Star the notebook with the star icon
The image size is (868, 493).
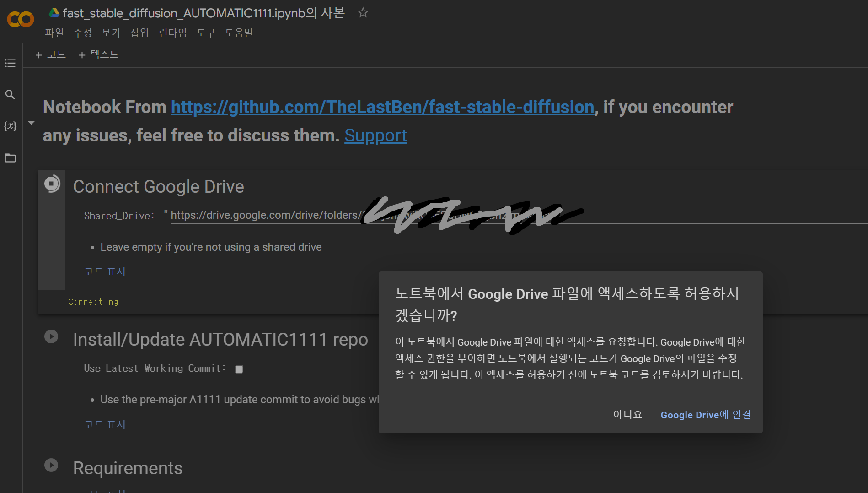pyautogui.click(x=363, y=12)
